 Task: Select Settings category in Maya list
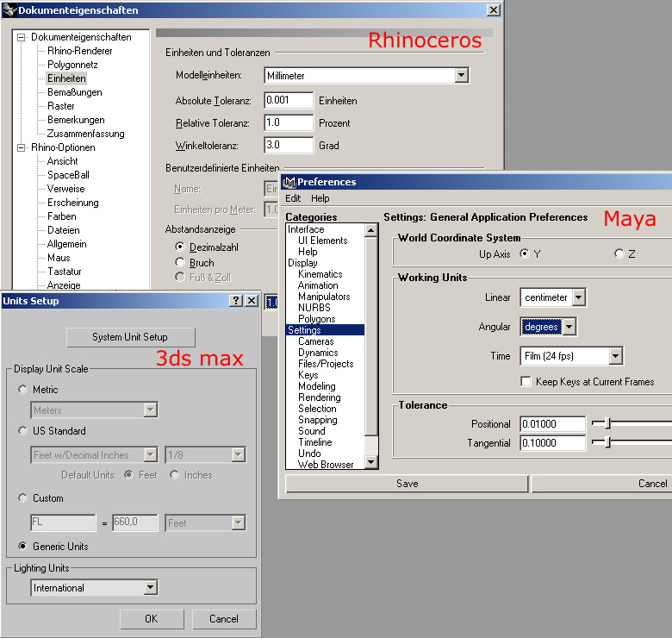pos(325,329)
